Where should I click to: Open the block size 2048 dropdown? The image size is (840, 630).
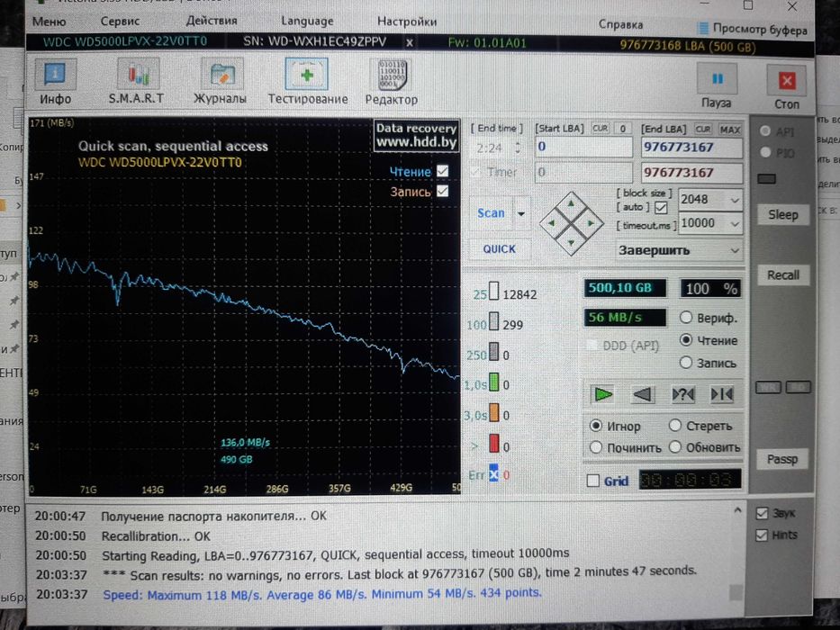pos(735,201)
